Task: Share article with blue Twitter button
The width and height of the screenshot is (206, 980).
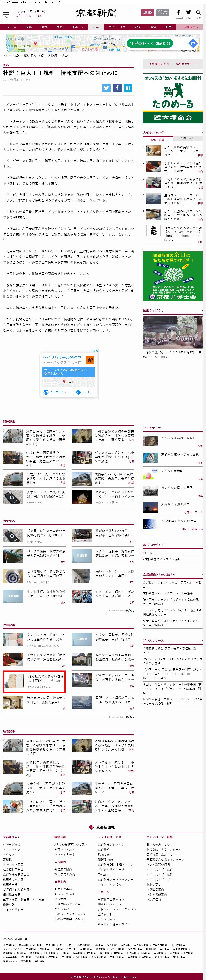Action: [x=107, y=88]
